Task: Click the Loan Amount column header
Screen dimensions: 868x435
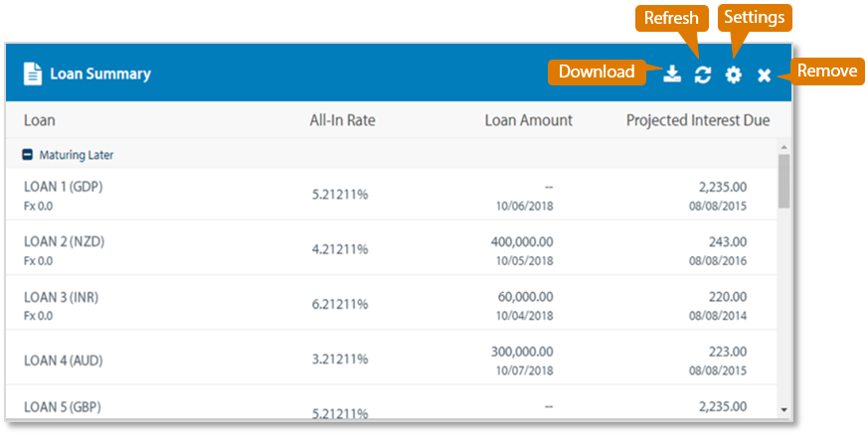Action: point(528,120)
